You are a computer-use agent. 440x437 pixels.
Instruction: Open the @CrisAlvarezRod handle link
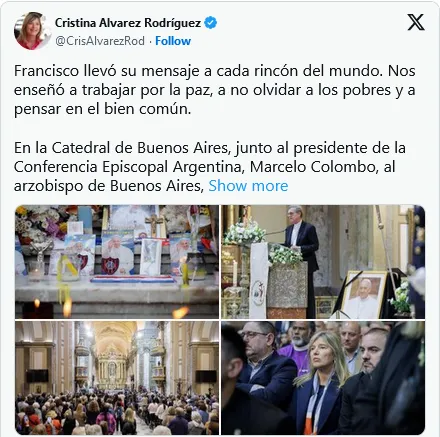[100, 41]
